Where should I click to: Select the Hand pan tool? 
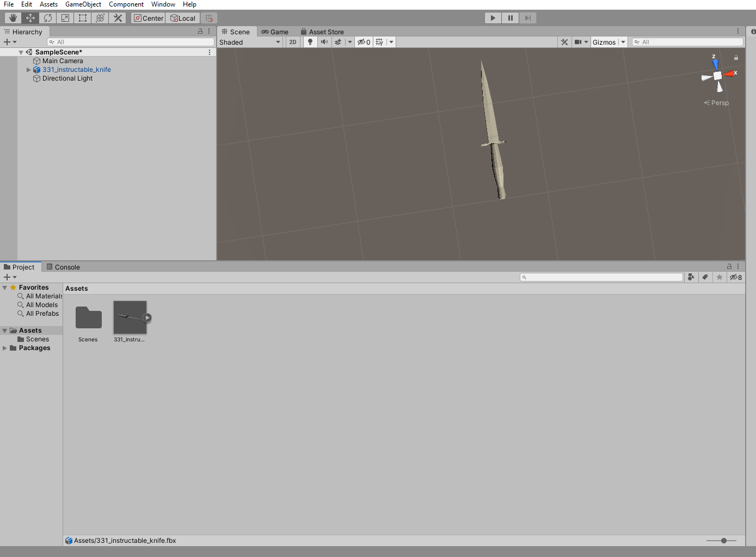tap(13, 17)
